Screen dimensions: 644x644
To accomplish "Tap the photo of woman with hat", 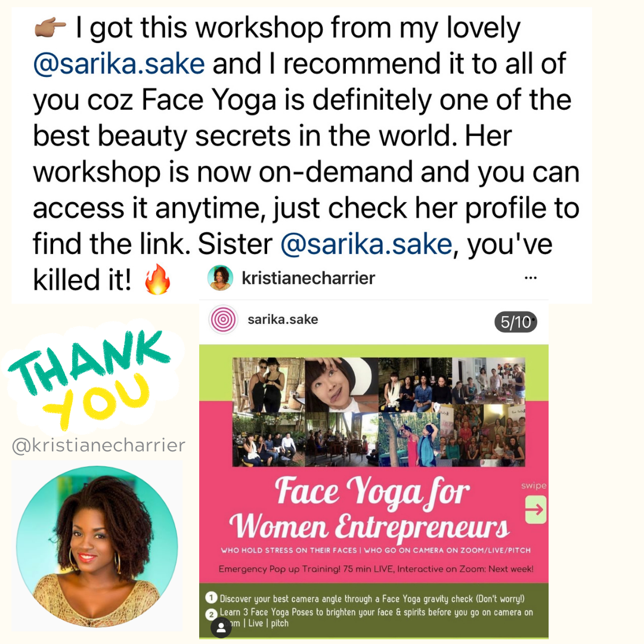I will (x=341, y=385).
